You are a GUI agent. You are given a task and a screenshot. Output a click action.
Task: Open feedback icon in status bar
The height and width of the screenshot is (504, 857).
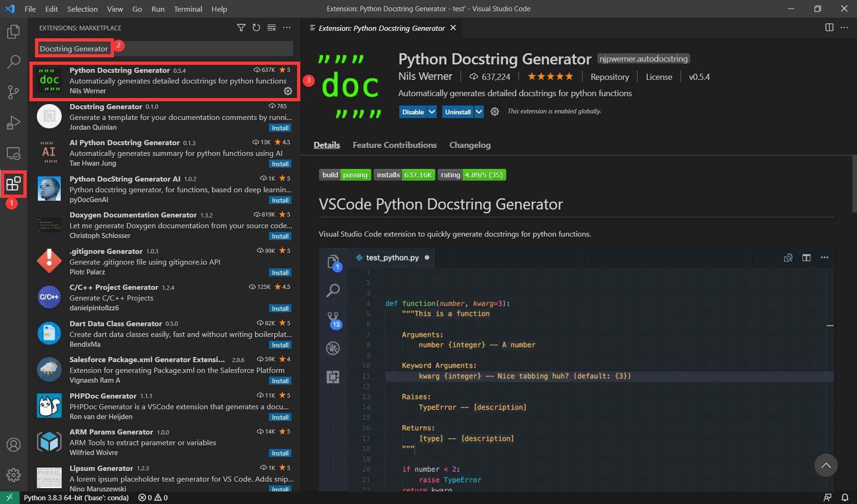(x=827, y=497)
